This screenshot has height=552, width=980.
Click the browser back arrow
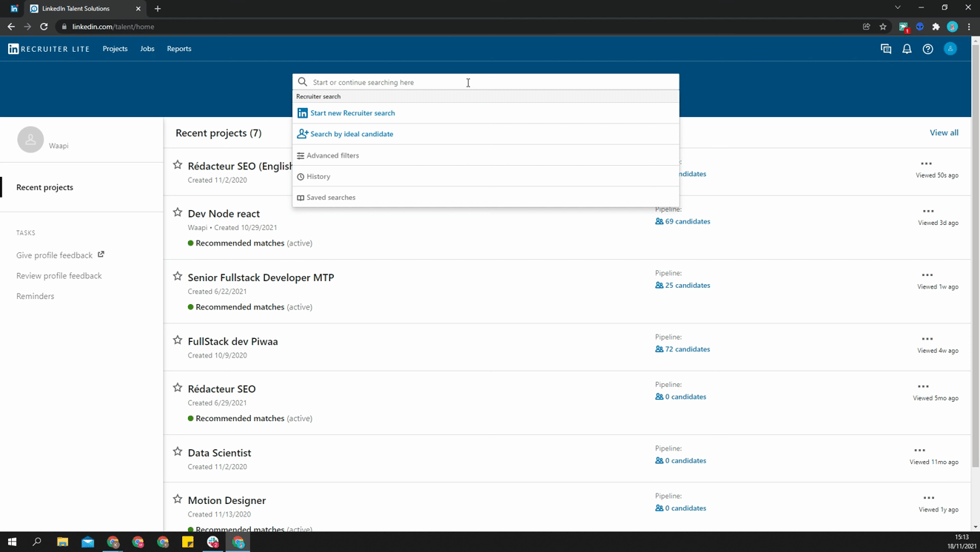coord(11,27)
